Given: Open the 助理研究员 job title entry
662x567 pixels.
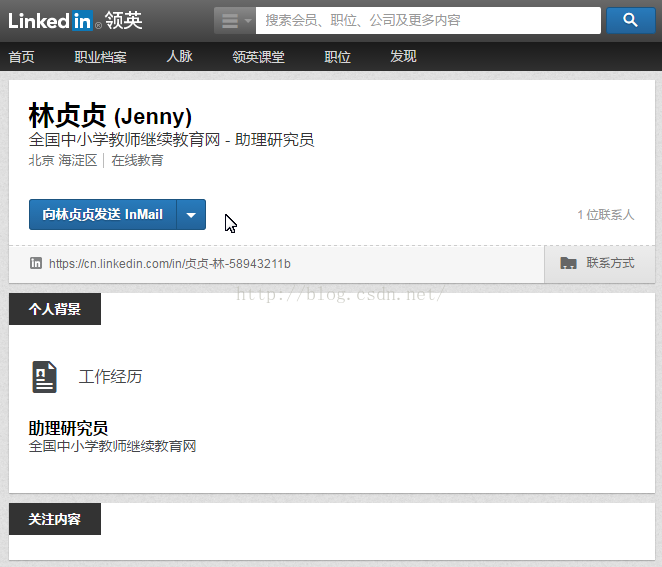Looking at the screenshot, I should click(x=68, y=428).
